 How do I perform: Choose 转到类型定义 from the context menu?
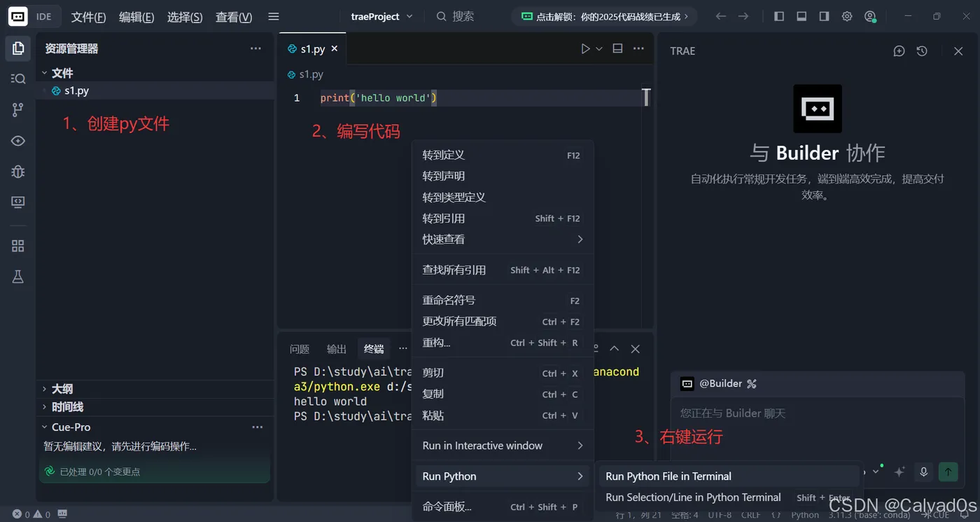coord(503,197)
